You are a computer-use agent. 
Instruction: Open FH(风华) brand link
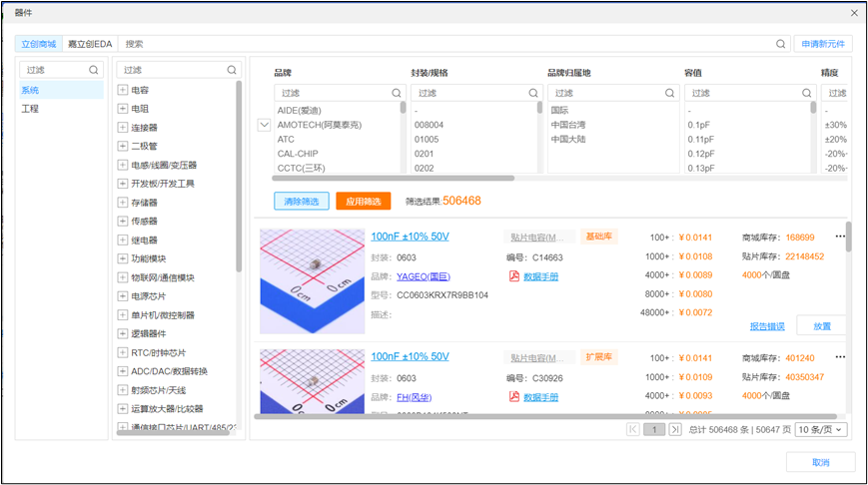tap(415, 397)
